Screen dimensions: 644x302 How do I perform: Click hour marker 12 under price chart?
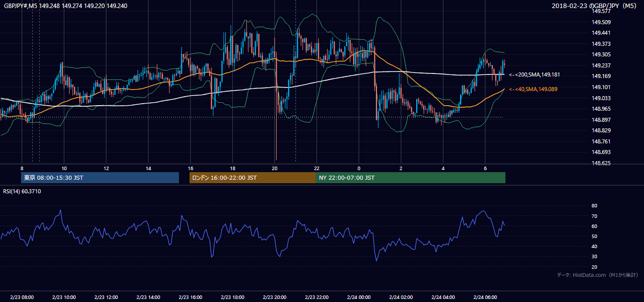106,168
